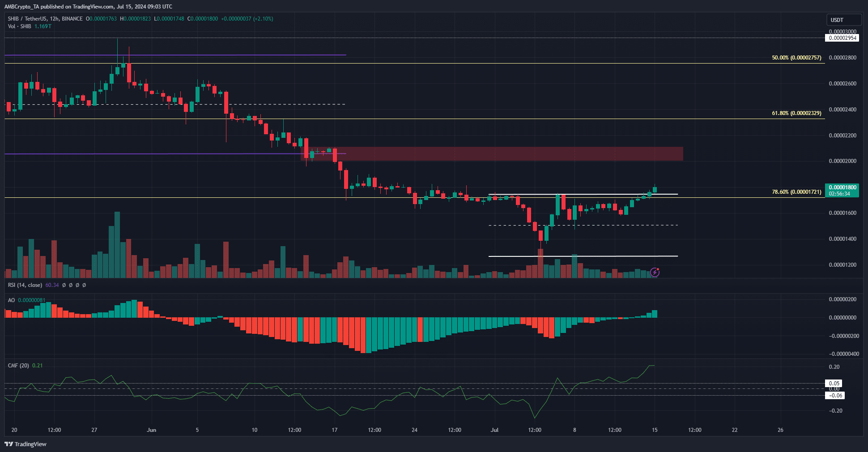868x452 pixels.
Task: Click the 78.60% (0.00001721) Fibonacci label
Action: 796,192
